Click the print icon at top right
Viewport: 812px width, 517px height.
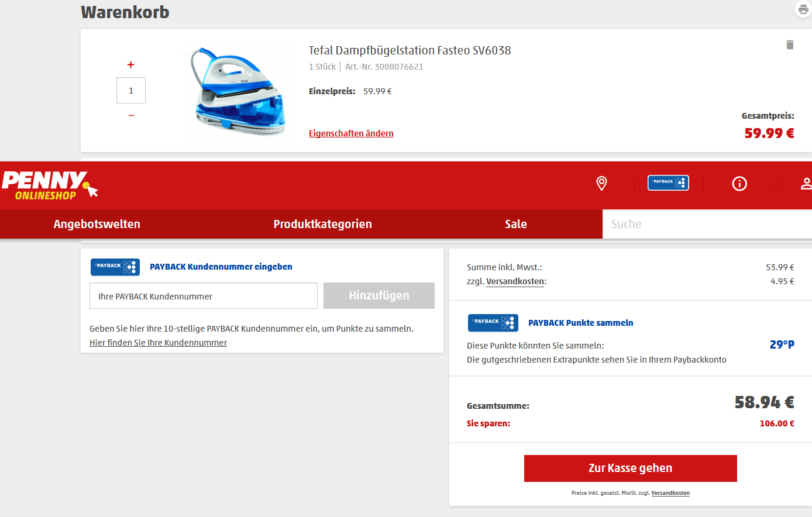pyautogui.click(x=803, y=9)
